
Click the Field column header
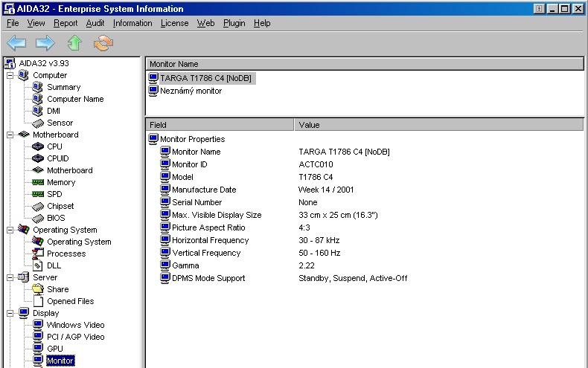[219, 125]
